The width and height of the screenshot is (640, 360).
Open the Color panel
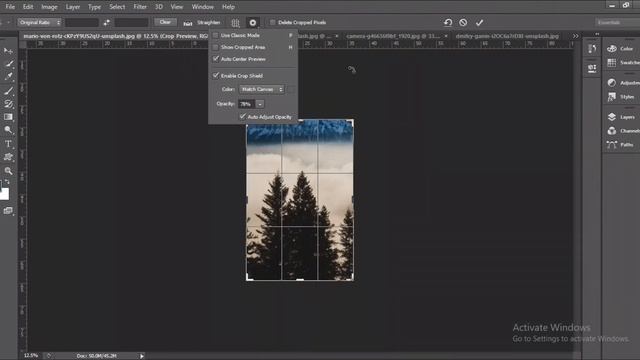[620, 49]
